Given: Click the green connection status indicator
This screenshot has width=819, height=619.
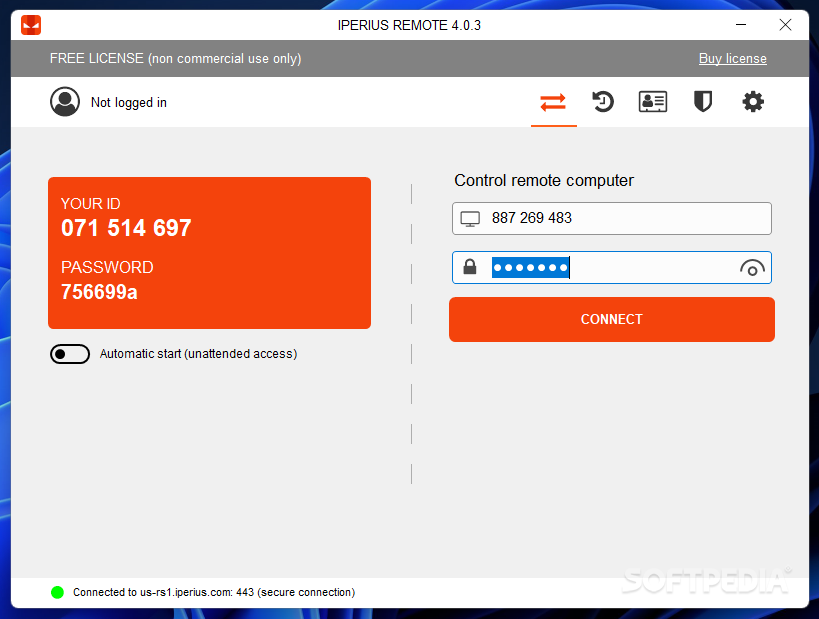Looking at the screenshot, I should coord(57,592).
